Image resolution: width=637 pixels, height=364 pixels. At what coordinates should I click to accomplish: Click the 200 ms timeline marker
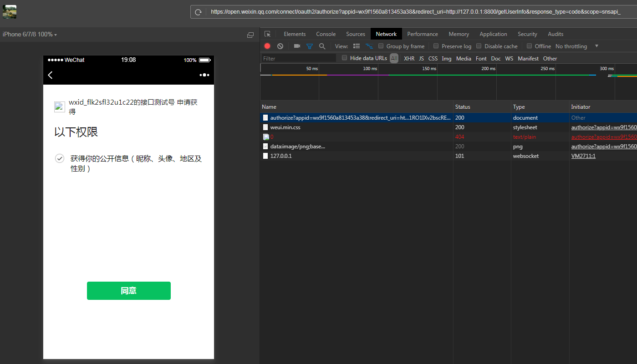[x=488, y=69]
